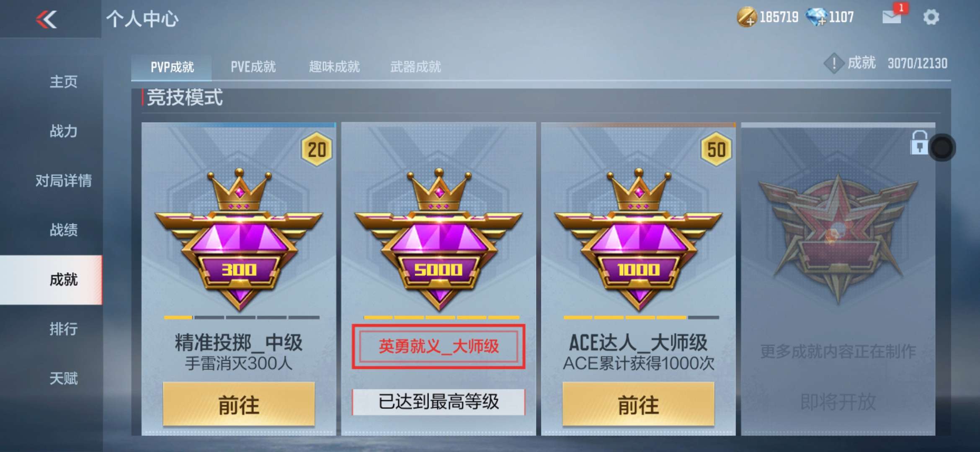This screenshot has width=980, height=452.
Task: Select 战力 in the sidebar
Action: coord(63,131)
